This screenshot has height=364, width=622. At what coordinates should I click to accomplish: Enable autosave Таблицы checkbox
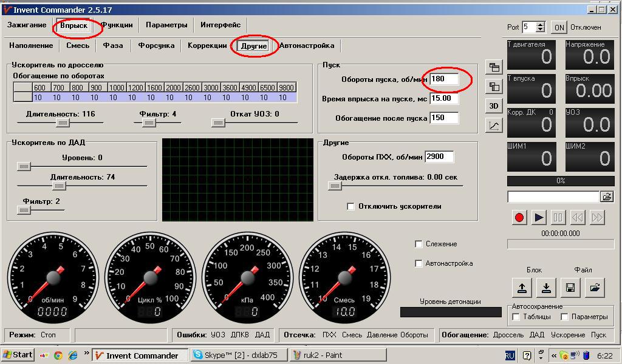(x=516, y=317)
